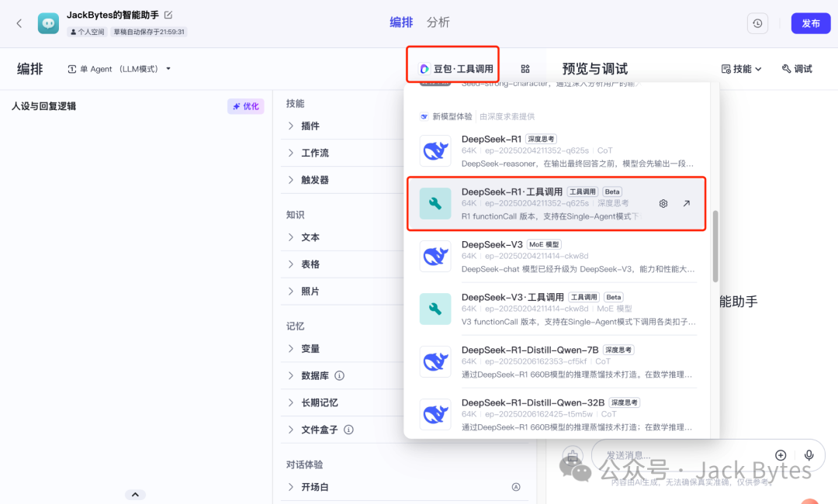Click the Distill-Qwen-7B whale logo icon
Screen dimensions: 838x504
(x=435, y=362)
